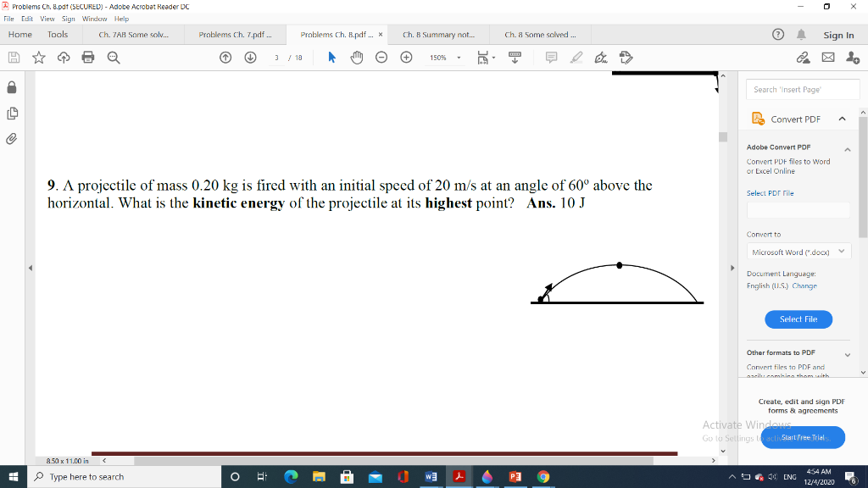Open the View menu
The image size is (868, 488).
pyautogui.click(x=47, y=18)
